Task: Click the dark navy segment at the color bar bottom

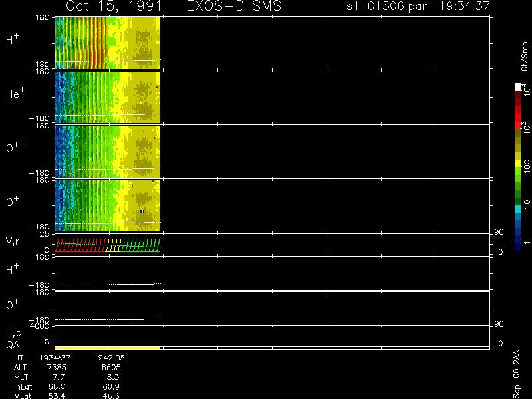Action: [518, 247]
